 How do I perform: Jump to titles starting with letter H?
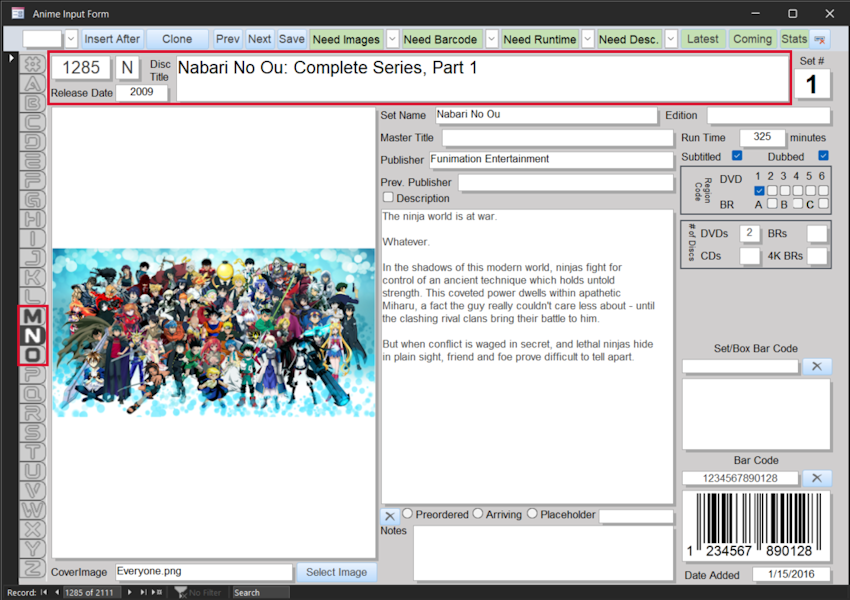pos(33,220)
